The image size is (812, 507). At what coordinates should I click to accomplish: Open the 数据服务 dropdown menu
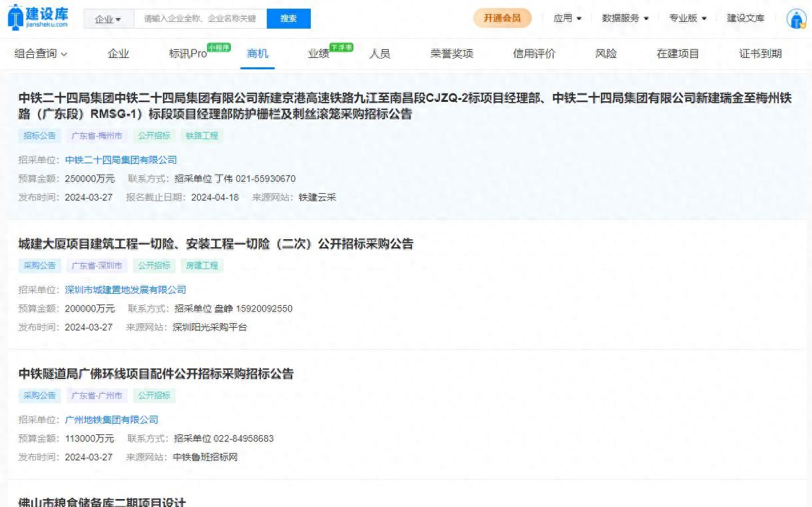(x=624, y=19)
